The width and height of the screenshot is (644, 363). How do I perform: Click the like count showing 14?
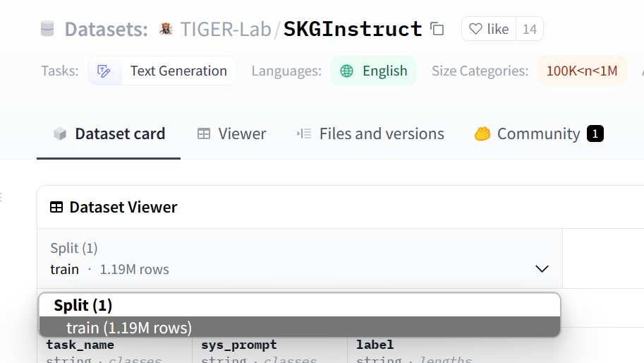[529, 29]
